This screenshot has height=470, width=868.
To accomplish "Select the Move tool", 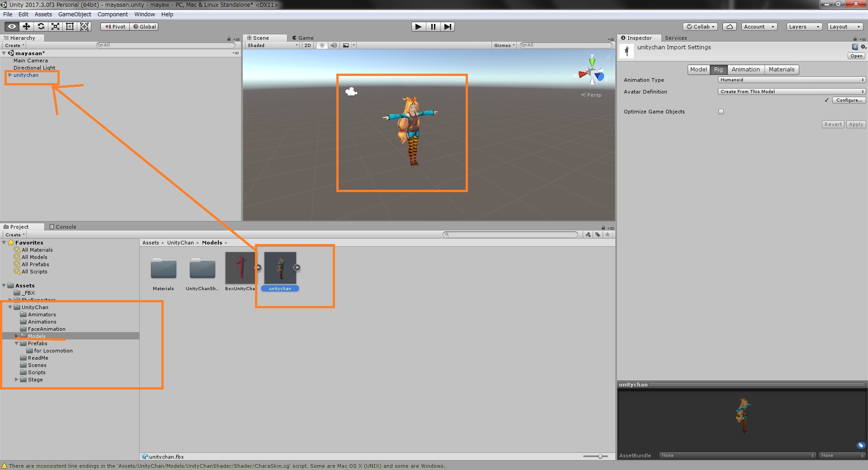I will [26, 27].
